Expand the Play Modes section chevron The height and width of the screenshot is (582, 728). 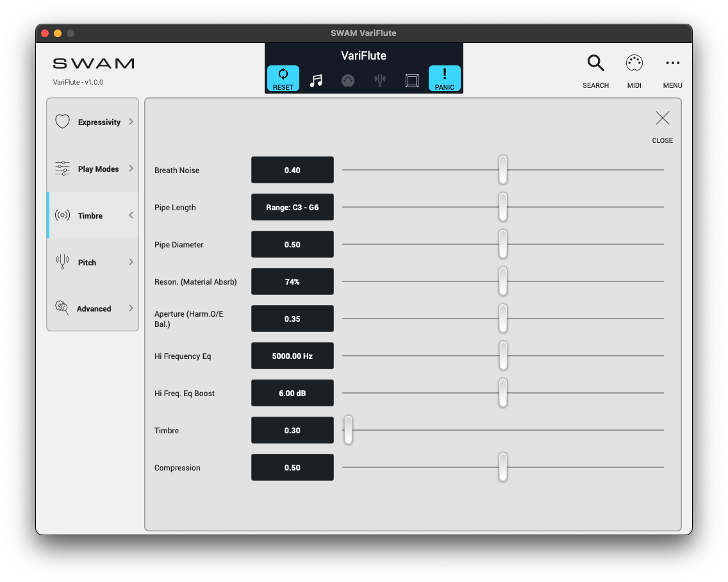click(131, 168)
